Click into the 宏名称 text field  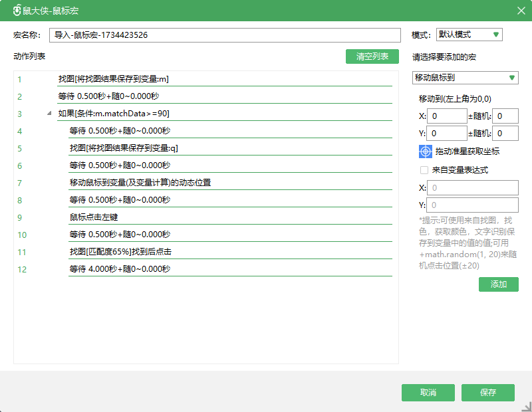point(225,35)
